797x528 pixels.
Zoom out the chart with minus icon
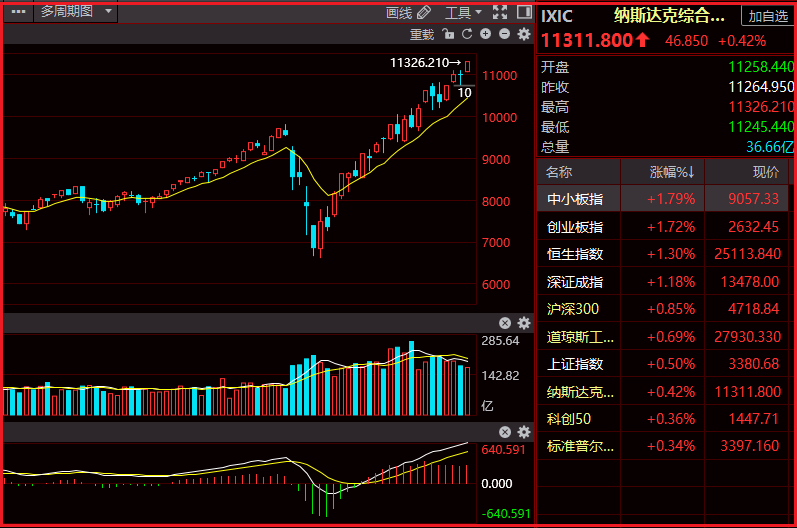point(504,34)
